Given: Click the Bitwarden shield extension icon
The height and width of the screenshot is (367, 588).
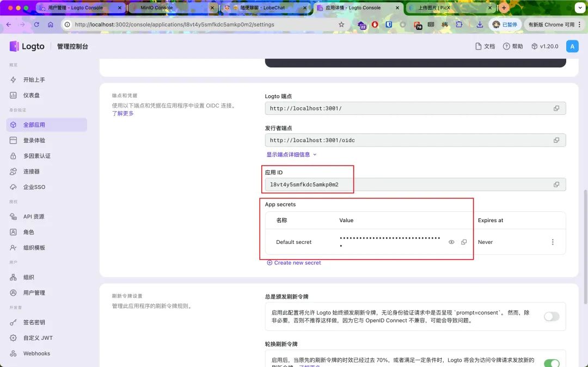Looking at the screenshot, I should pyautogui.click(x=389, y=25).
